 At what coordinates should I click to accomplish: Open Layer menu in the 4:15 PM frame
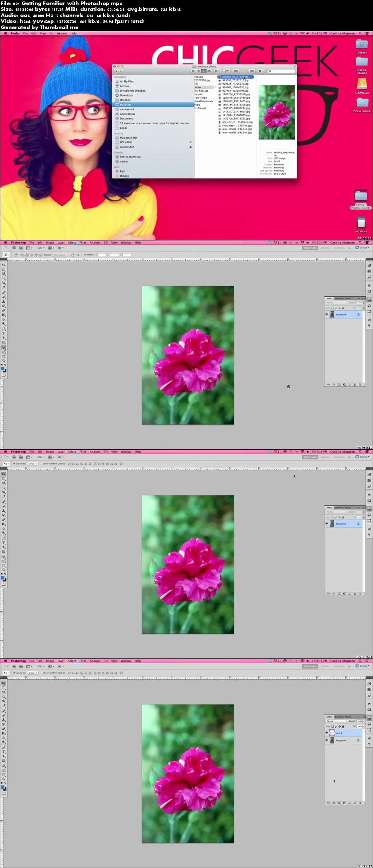[x=61, y=452]
